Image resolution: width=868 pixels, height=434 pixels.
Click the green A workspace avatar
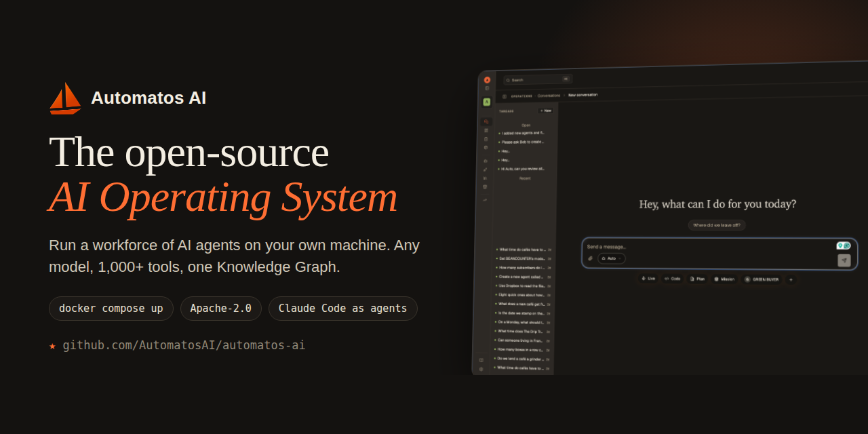[x=486, y=102]
